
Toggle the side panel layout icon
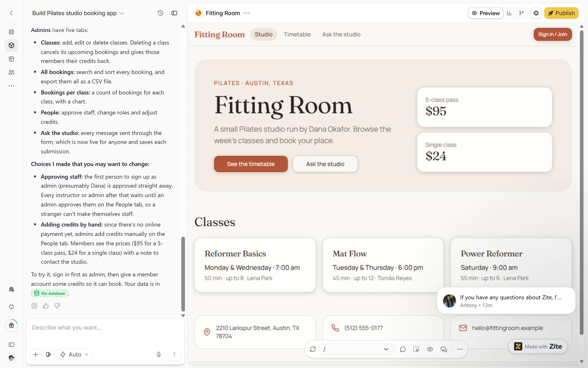(x=174, y=13)
